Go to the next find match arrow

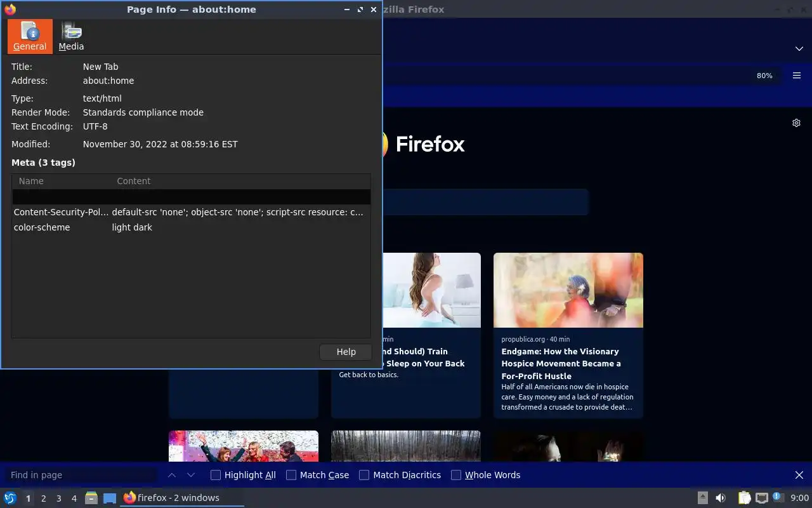point(191,475)
